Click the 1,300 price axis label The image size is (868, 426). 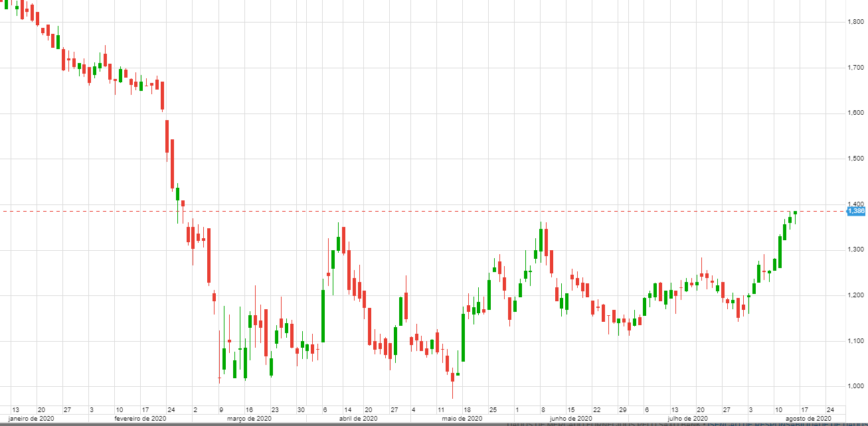(x=855, y=249)
